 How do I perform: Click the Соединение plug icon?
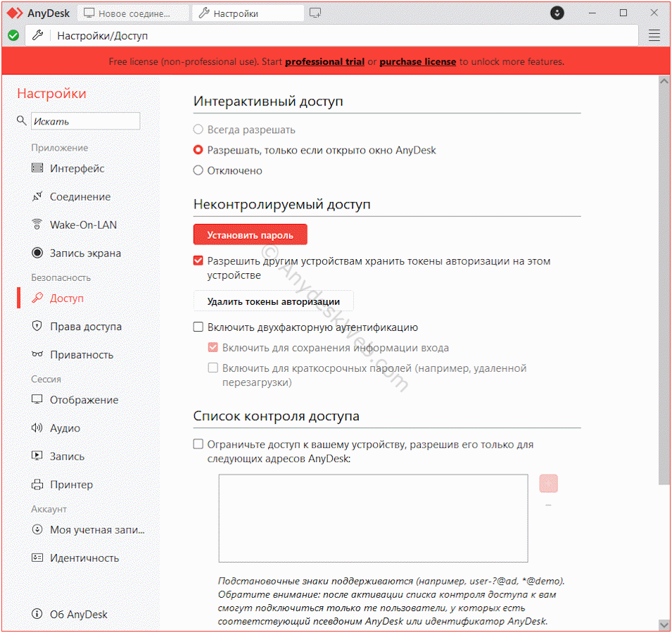(37, 196)
